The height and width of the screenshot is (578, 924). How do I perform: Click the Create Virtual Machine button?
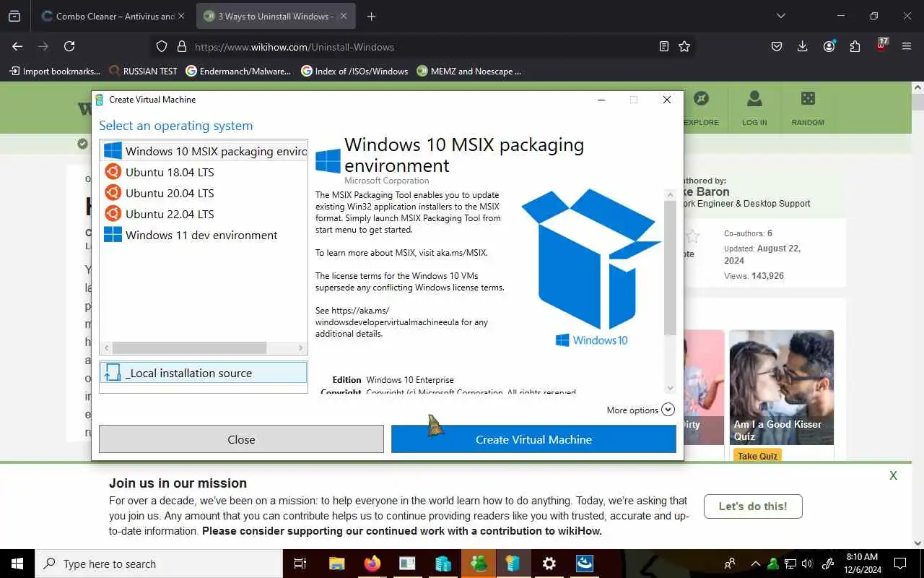533,439
